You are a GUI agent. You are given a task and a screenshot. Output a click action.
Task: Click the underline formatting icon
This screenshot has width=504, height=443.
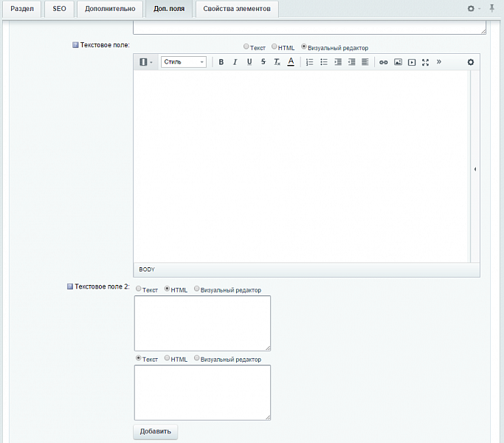click(249, 63)
